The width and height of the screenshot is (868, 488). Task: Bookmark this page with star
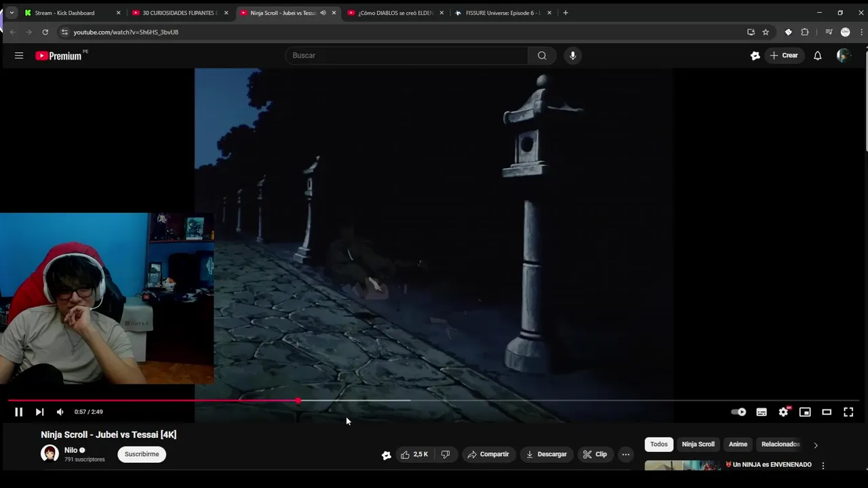(766, 32)
